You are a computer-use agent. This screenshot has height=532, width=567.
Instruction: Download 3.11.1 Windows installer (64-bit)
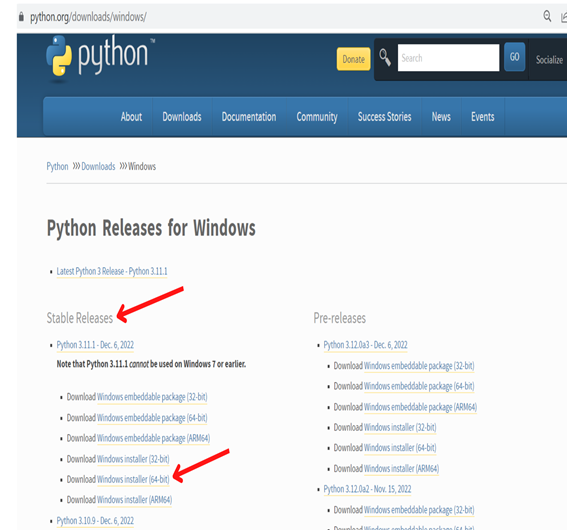(x=133, y=479)
